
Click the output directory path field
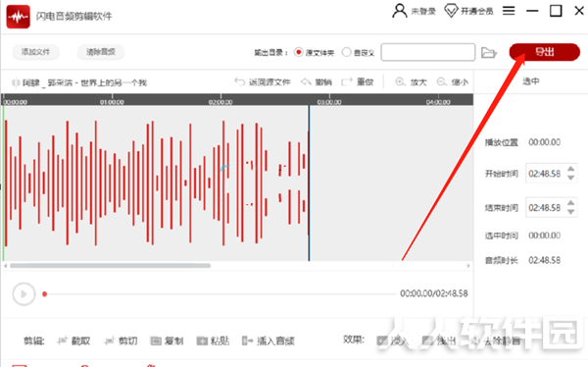point(428,52)
